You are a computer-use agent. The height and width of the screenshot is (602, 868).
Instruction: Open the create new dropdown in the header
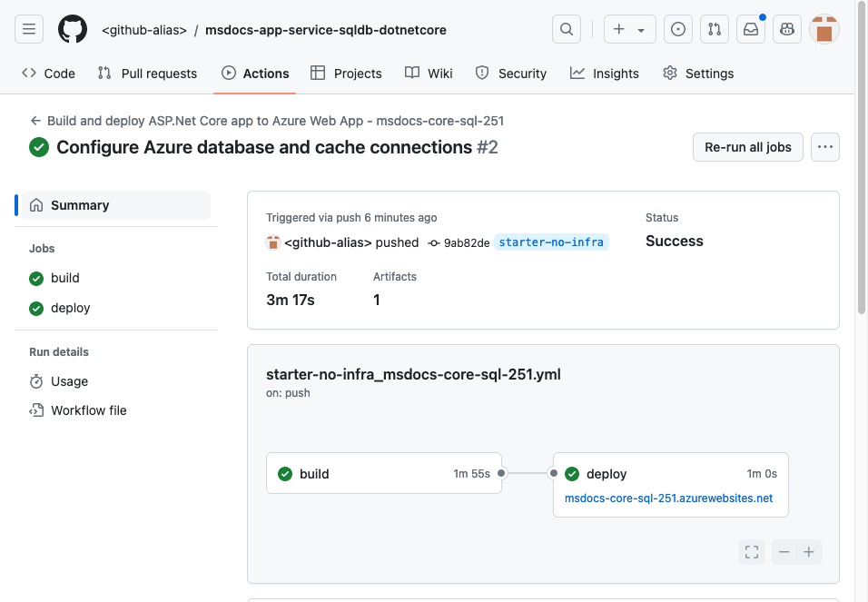[x=629, y=28]
